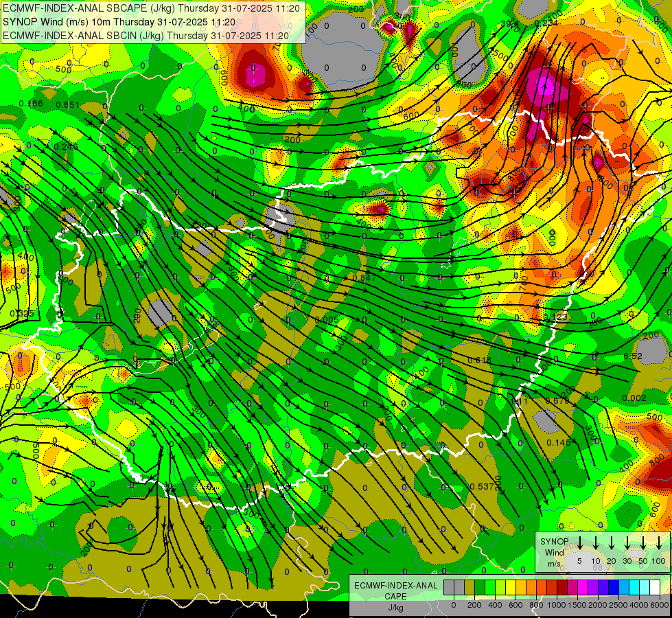Click the 0.166 value on the map

(x=31, y=104)
